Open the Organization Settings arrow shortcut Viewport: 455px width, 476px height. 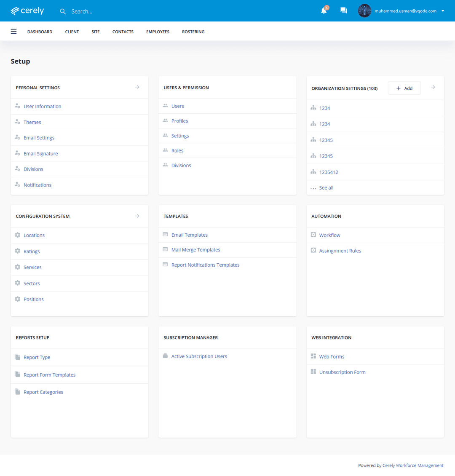click(x=433, y=87)
